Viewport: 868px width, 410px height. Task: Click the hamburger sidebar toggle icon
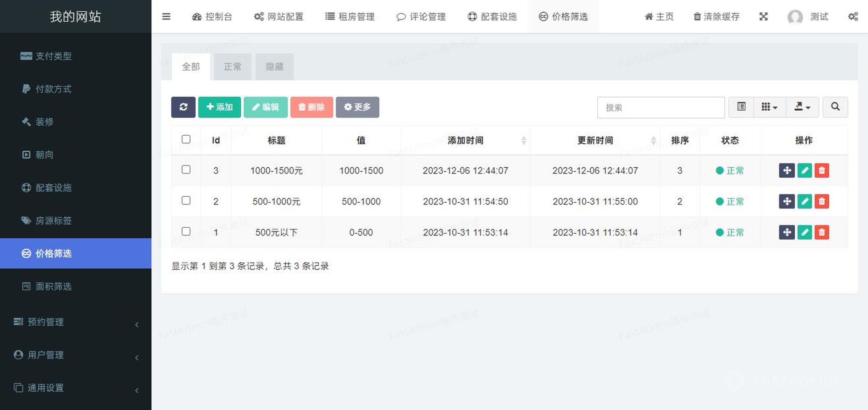(166, 17)
